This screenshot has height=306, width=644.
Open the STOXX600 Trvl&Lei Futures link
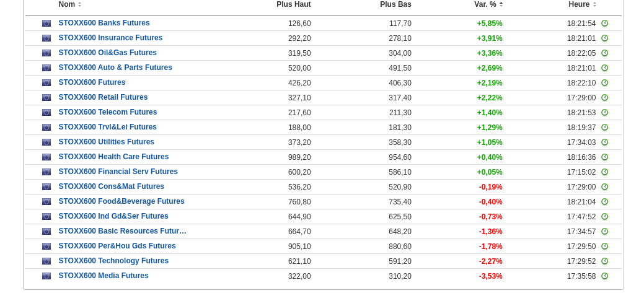[107, 127]
